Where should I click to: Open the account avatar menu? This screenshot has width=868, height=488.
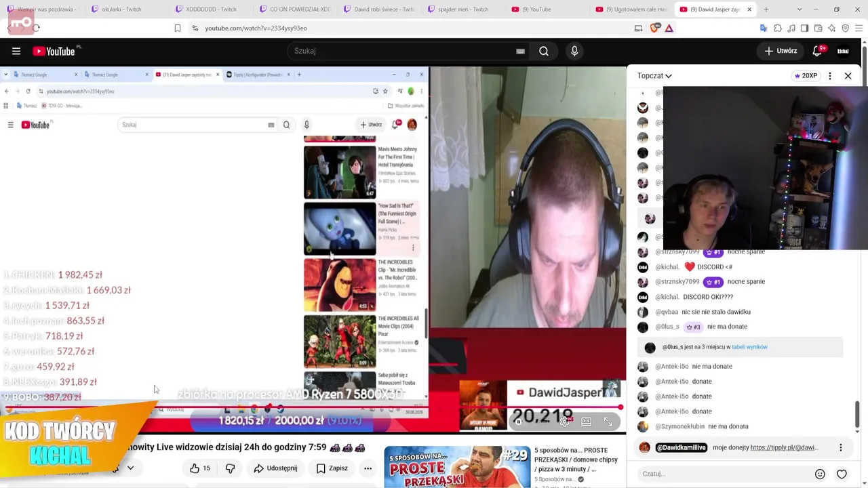pyautogui.click(x=843, y=51)
